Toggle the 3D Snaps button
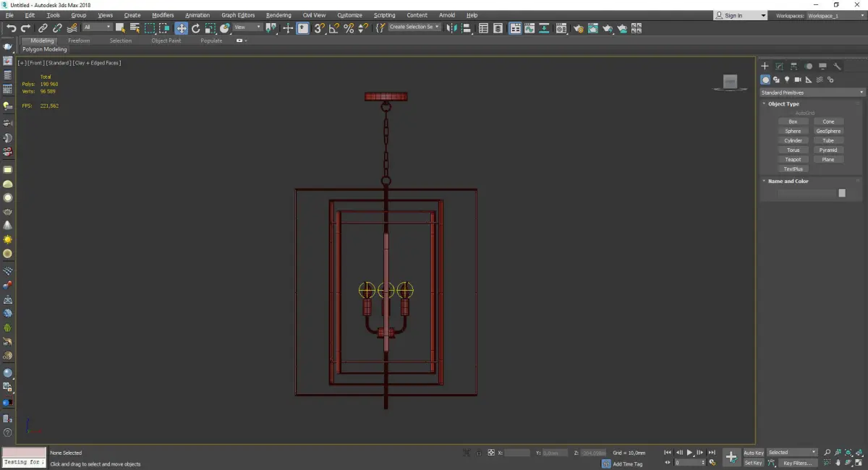 pos(319,28)
